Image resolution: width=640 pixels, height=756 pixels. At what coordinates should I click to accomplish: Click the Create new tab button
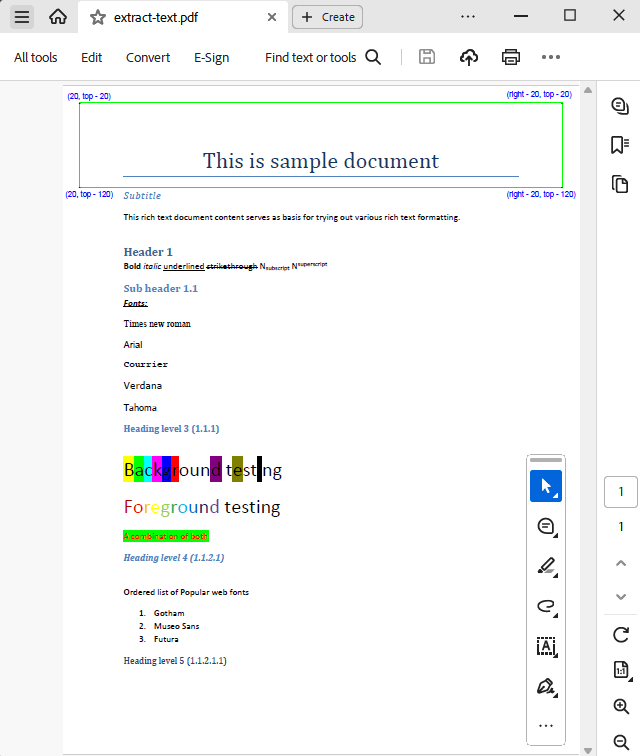(327, 17)
